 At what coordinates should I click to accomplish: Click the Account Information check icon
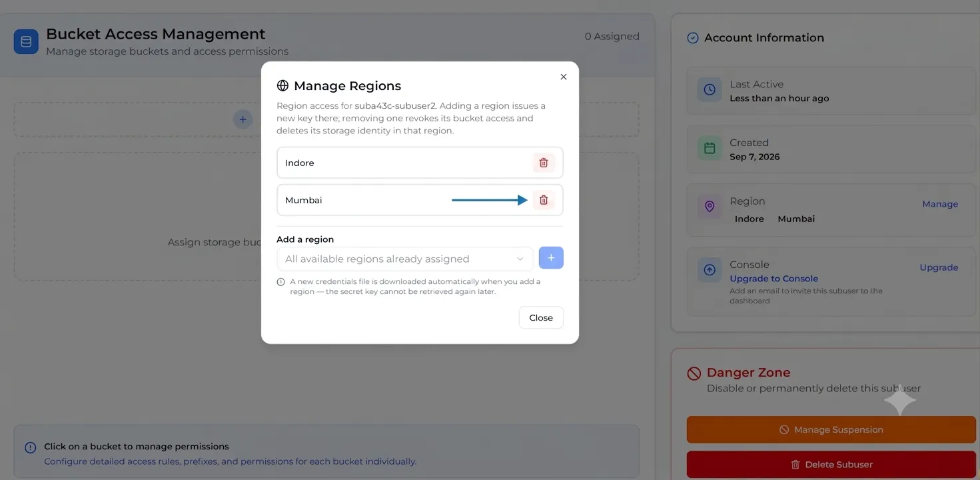click(693, 38)
